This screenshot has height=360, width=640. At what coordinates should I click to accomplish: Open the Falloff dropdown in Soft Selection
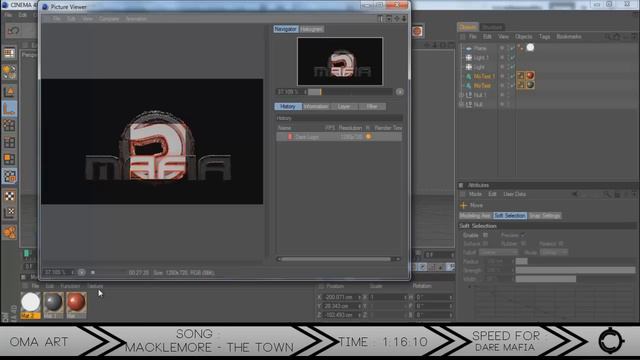tap(498, 252)
